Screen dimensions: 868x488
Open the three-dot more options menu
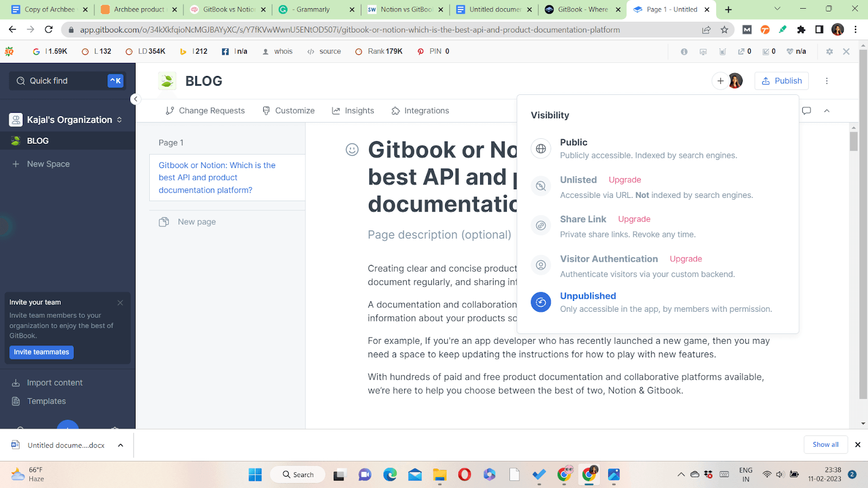tap(827, 81)
